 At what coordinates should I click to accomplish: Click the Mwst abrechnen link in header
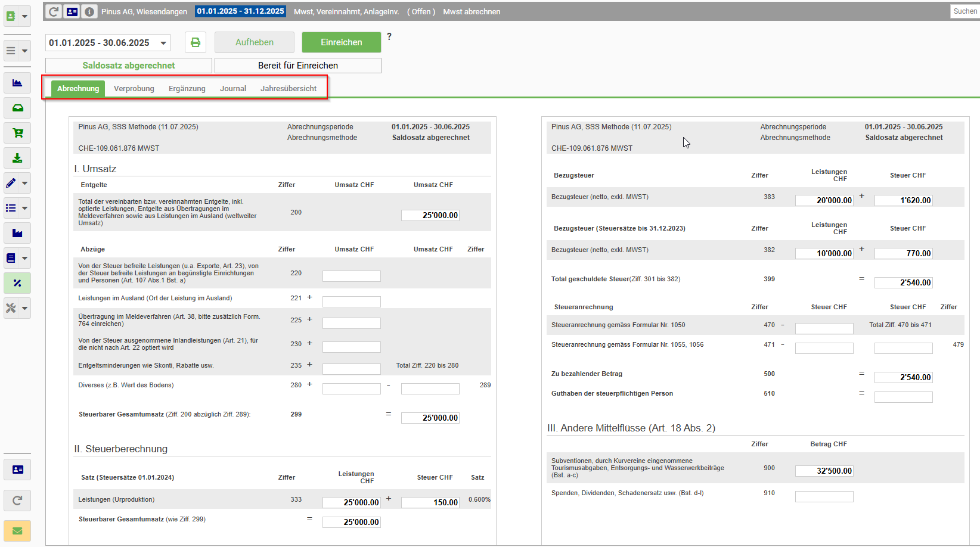click(x=472, y=11)
